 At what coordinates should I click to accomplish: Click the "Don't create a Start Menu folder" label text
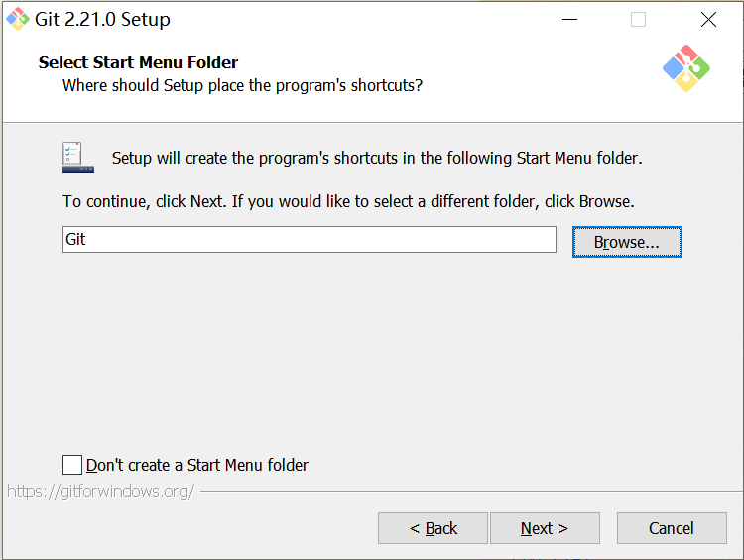pos(197,465)
